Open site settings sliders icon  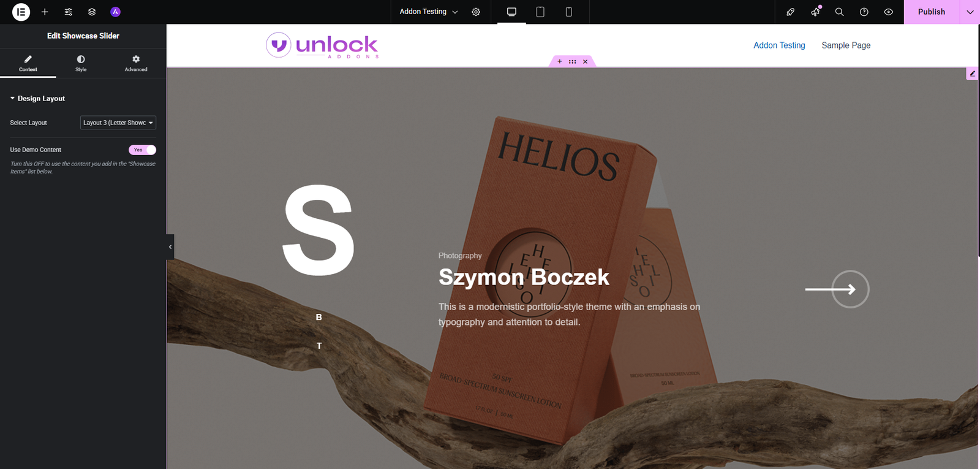69,12
